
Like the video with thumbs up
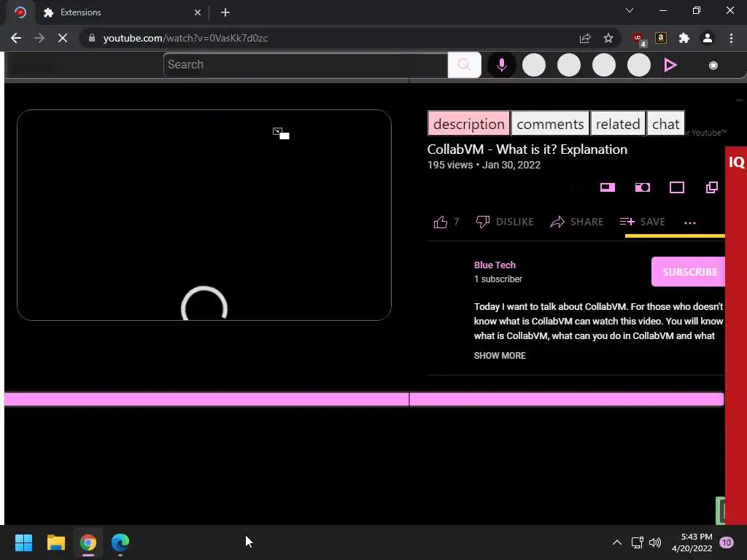tap(441, 222)
